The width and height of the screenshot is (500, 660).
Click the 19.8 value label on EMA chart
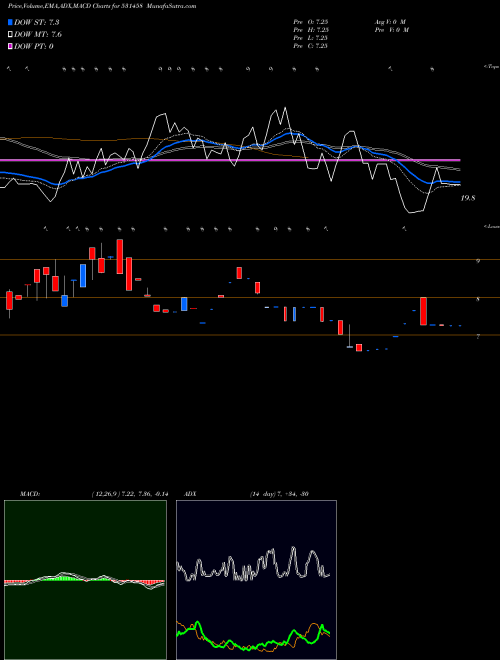coord(468,198)
